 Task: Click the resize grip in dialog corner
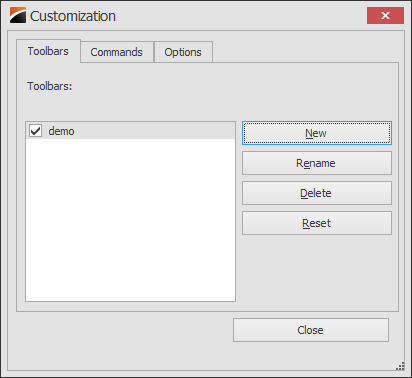tap(400, 366)
